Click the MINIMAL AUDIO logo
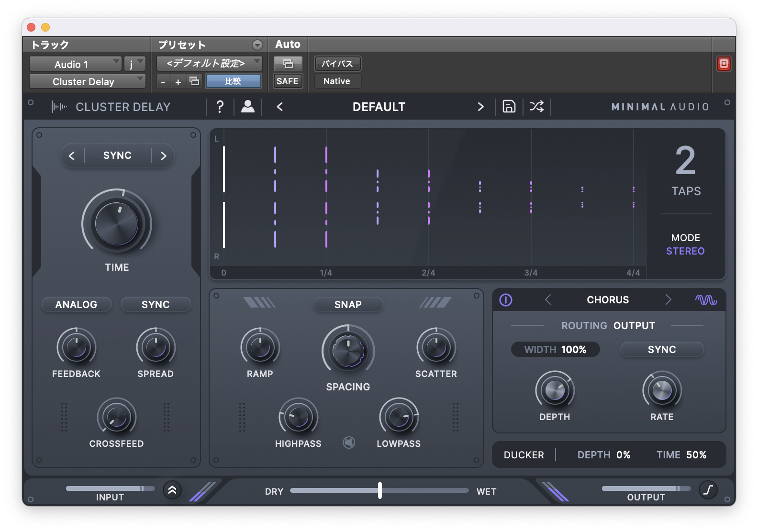758x532 pixels. (x=660, y=107)
